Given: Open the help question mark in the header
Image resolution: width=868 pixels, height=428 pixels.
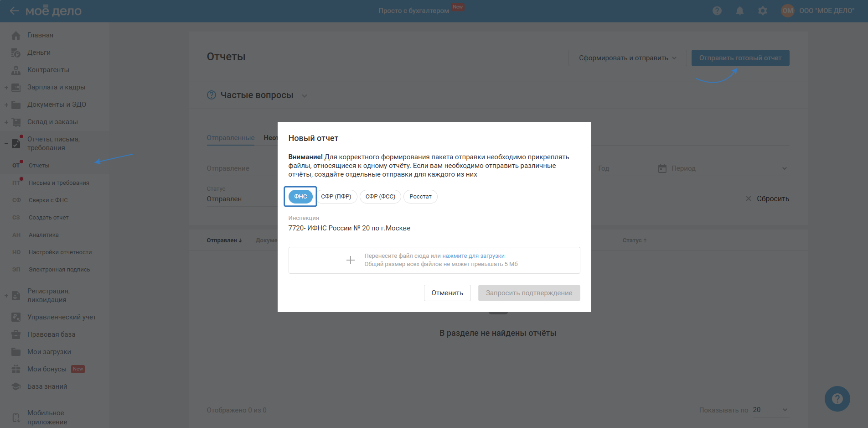Looking at the screenshot, I should click(717, 10).
